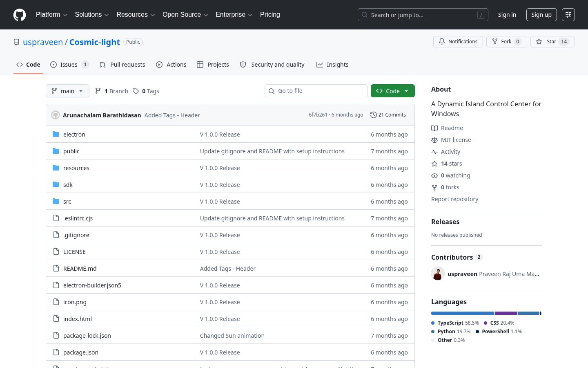The width and height of the screenshot is (588, 368).
Task: Click Arunachalam Barathidasan's avatar icon
Action: pos(56,115)
